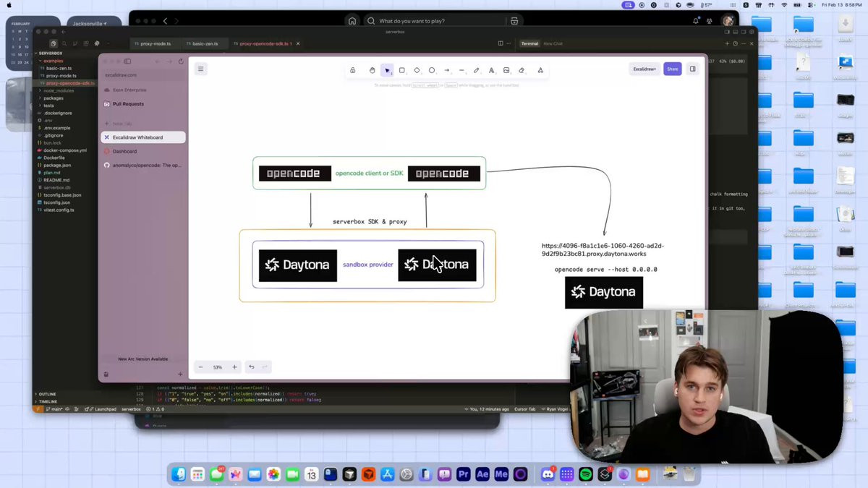Open vitest.config.ts in explorer
Viewport: 868px width, 488px height.
59,210
